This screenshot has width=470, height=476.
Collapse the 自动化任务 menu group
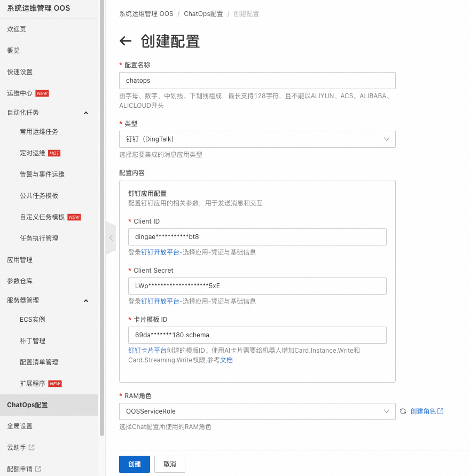86,113
